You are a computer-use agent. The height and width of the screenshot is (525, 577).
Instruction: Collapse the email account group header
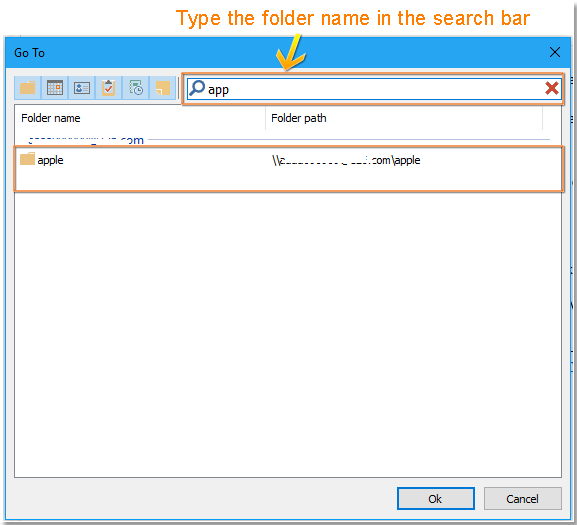pos(86,140)
